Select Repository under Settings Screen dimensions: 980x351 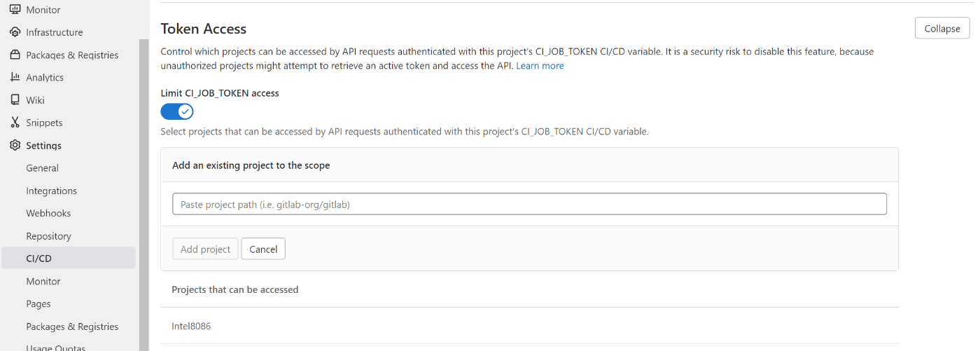click(48, 236)
